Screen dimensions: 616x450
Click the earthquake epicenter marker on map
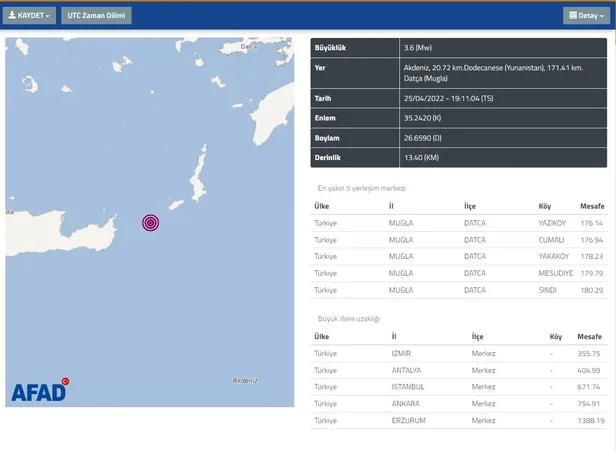coord(150,222)
